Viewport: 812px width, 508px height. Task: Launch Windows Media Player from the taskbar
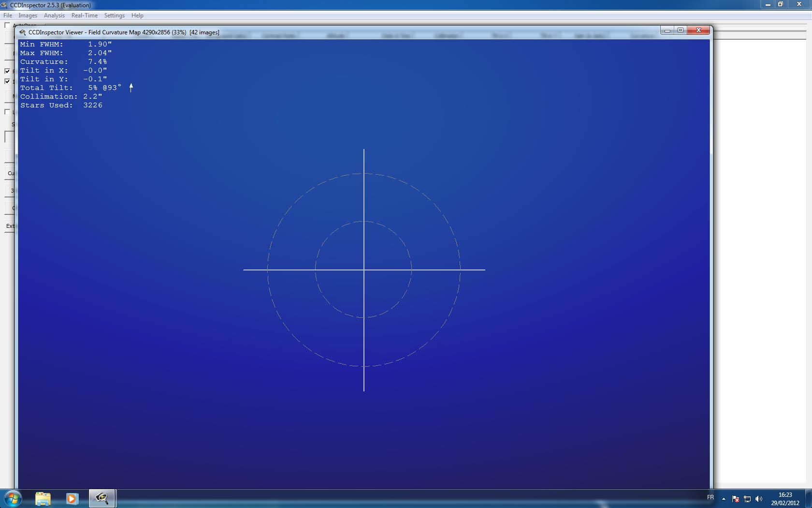click(x=72, y=498)
